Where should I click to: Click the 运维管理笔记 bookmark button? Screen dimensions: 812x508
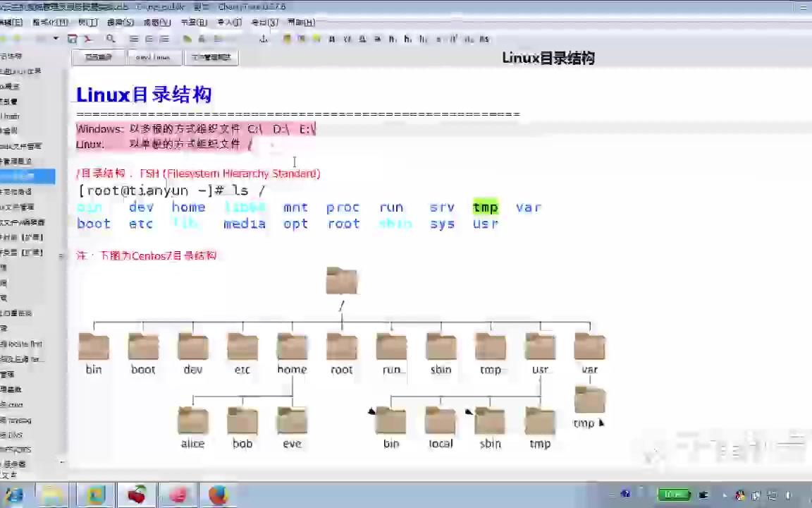(x=211, y=57)
